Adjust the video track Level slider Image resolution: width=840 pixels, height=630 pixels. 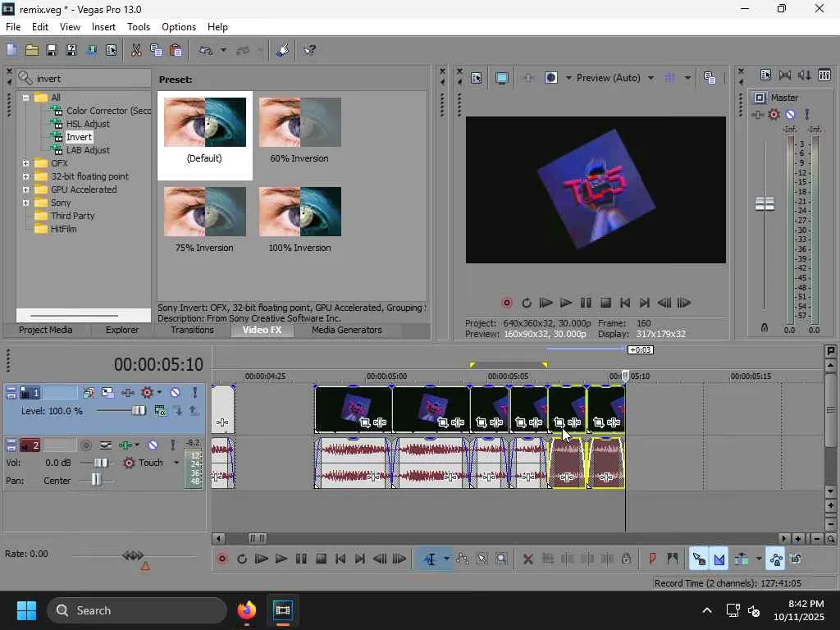138,411
